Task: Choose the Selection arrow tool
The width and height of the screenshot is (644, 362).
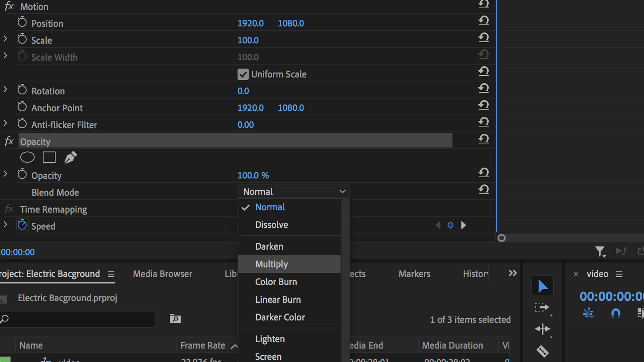Action: [x=542, y=287]
